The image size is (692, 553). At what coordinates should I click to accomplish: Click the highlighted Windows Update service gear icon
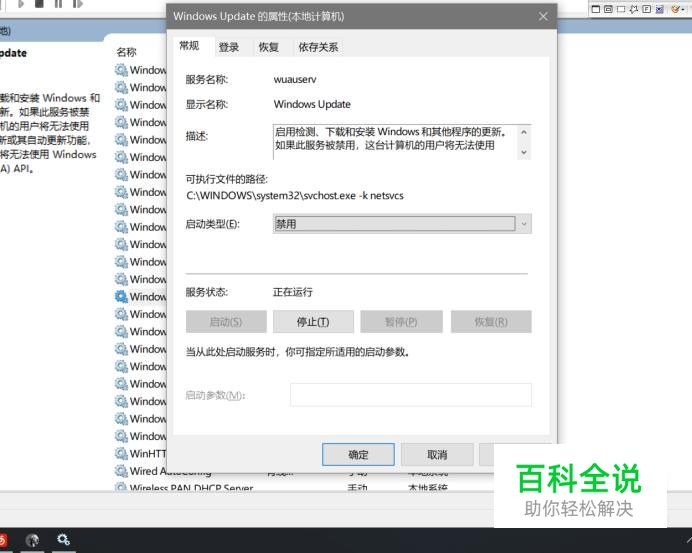coord(121,297)
